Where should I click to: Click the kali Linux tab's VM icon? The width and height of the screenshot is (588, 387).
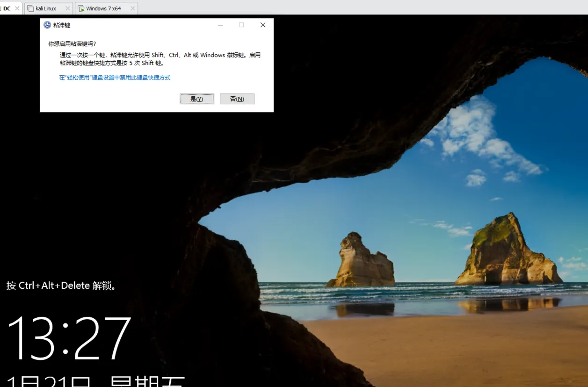pyautogui.click(x=30, y=9)
